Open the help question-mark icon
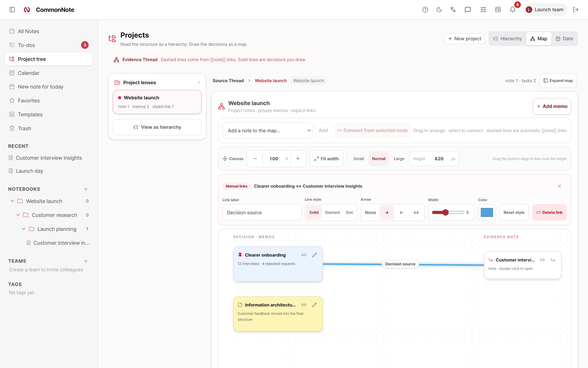Image resolution: width=588 pixels, height=368 pixels. (425, 10)
